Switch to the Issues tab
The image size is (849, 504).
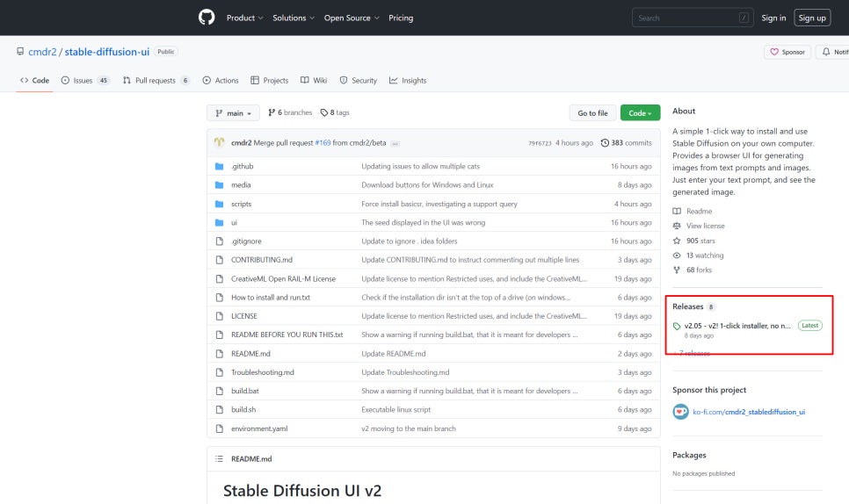(x=85, y=80)
